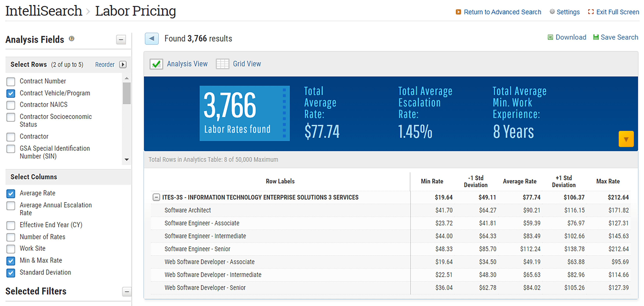
Task: Collapse the Analysis Fields panel
Action: coord(121,40)
